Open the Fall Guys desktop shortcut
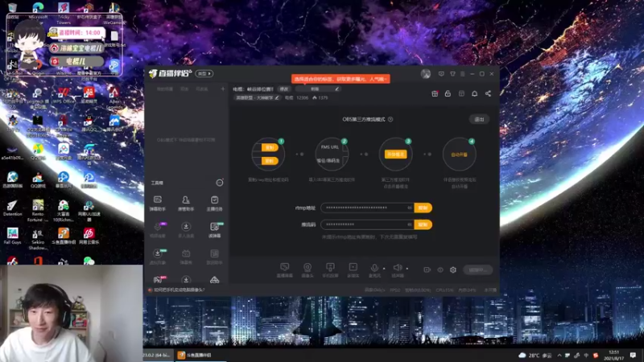The width and height of the screenshot is (644, 362). click(12, 236)
